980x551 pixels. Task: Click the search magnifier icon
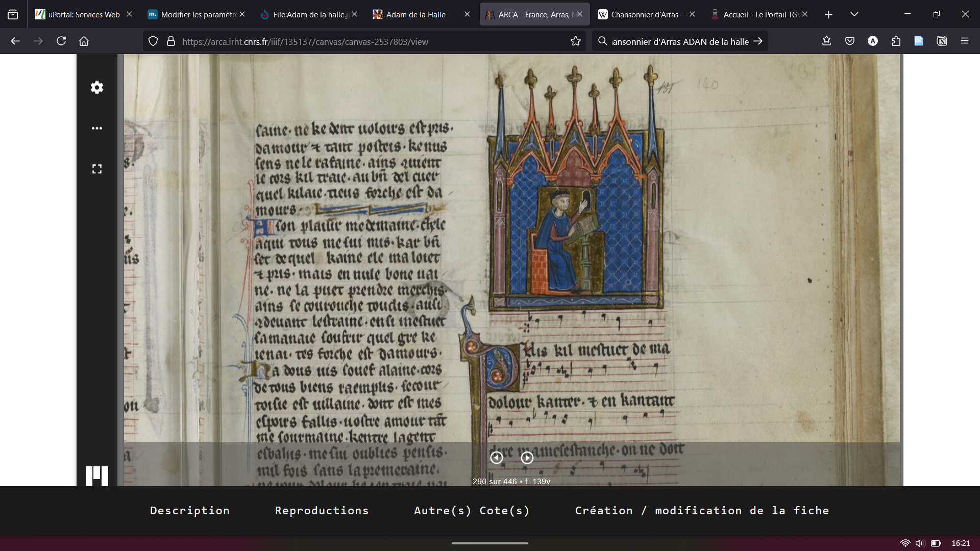tap(603, 41)
